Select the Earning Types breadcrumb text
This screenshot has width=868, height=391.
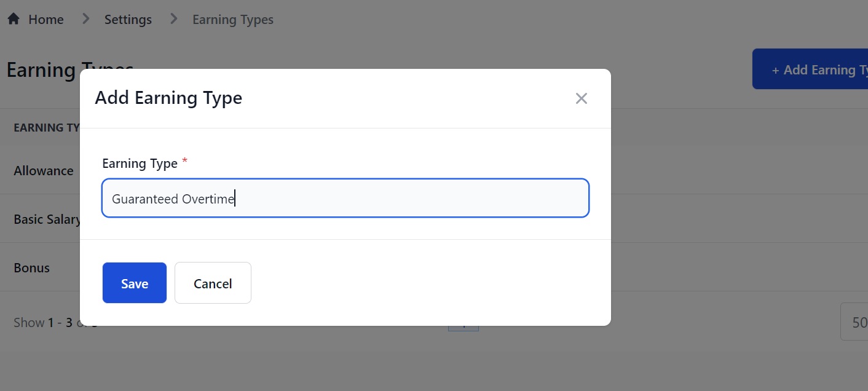coord(233,20)
